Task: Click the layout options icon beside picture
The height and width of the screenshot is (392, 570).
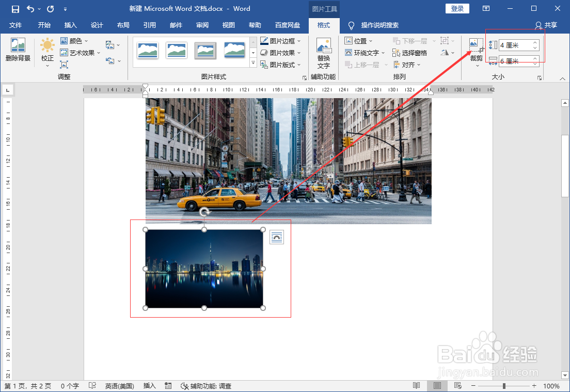Action: pyautogui.click(x=277, y=238)
